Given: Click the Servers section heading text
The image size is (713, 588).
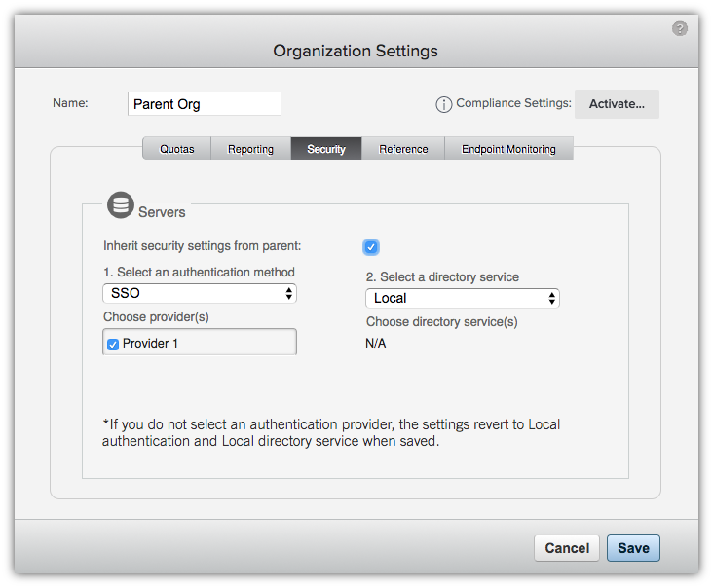Looking at the screenshot, I should [162, 212].
